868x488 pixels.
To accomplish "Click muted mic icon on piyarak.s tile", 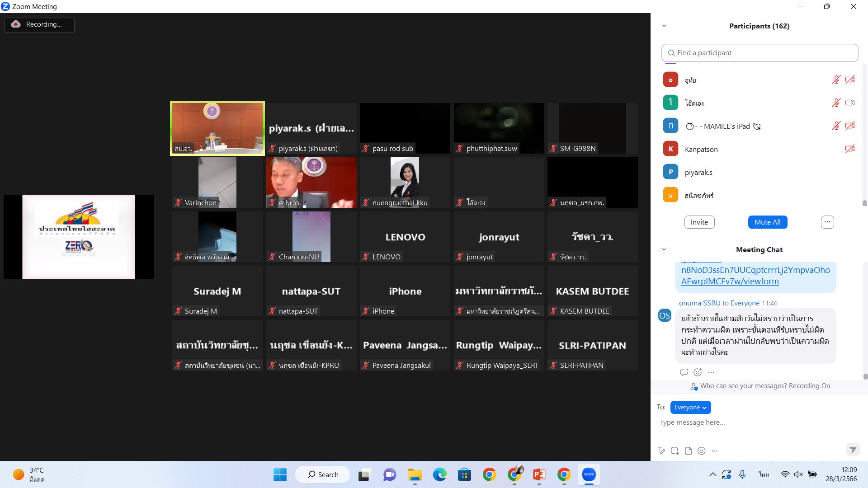I will click(272, 149).
